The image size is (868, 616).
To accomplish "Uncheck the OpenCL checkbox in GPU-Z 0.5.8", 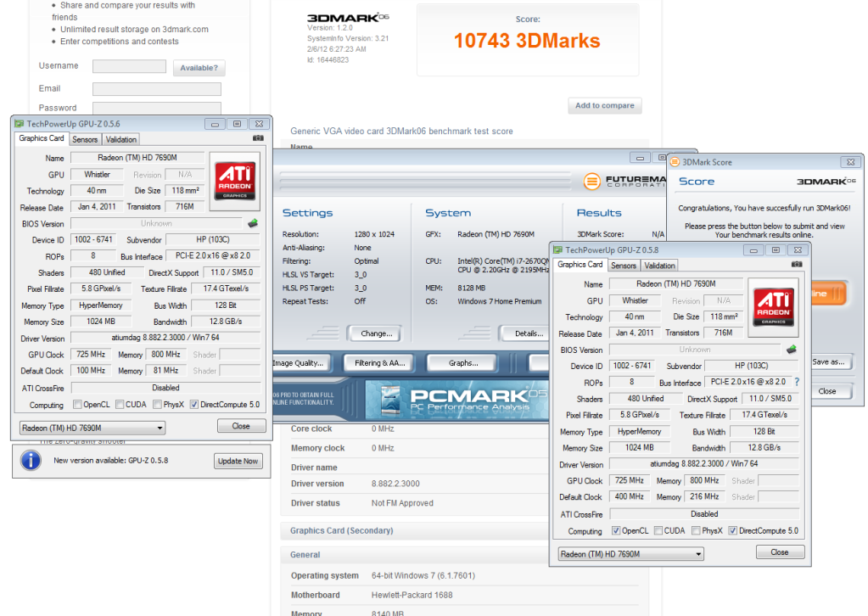I will point(615,531).
